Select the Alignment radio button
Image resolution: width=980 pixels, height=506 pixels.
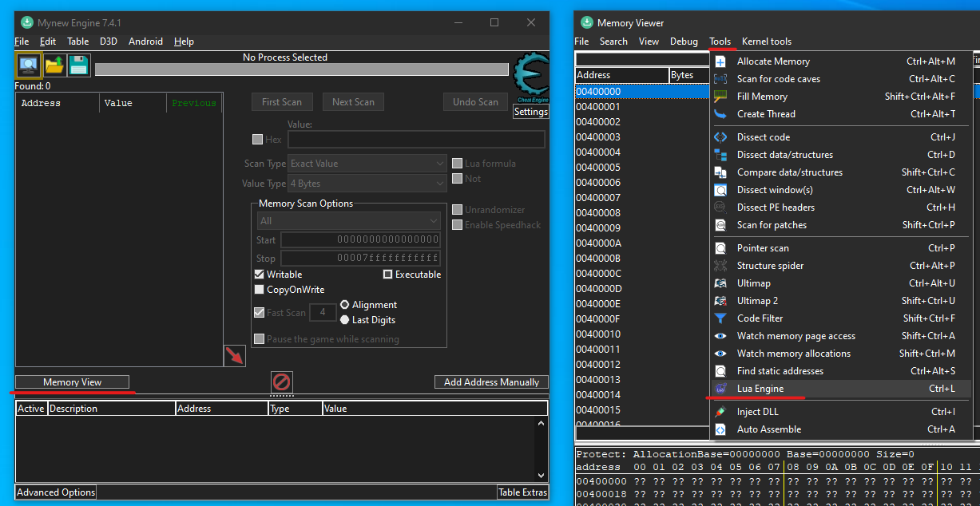coord(345,305)
